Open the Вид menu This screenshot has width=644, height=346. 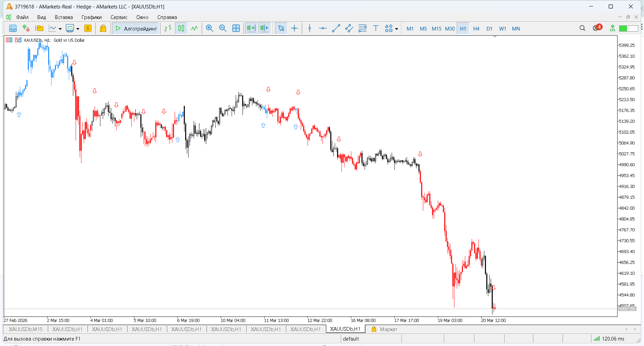tap(41, 17)
